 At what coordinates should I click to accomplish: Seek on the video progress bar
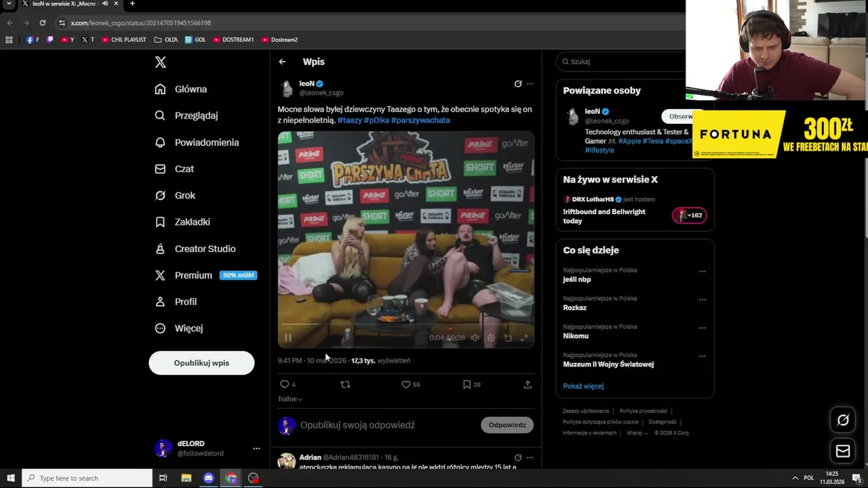coord(406,325)
